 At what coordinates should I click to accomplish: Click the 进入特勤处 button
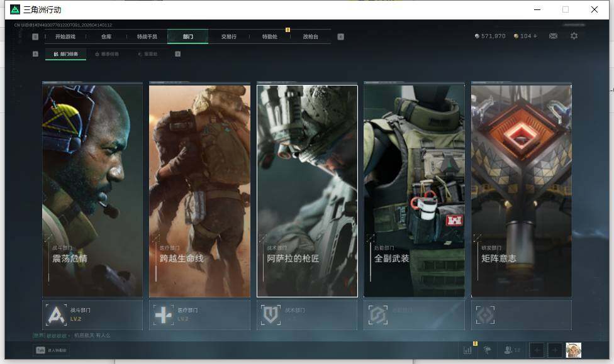[x=51, y=350]
